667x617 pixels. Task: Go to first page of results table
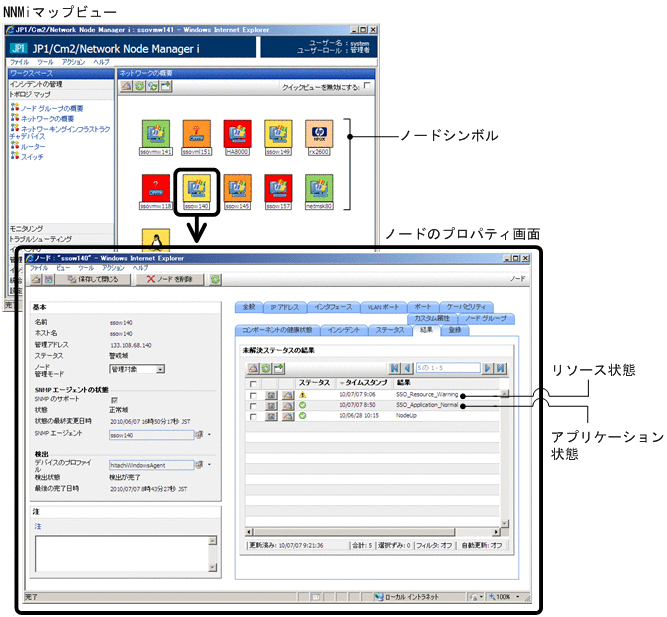coord(394,368)
